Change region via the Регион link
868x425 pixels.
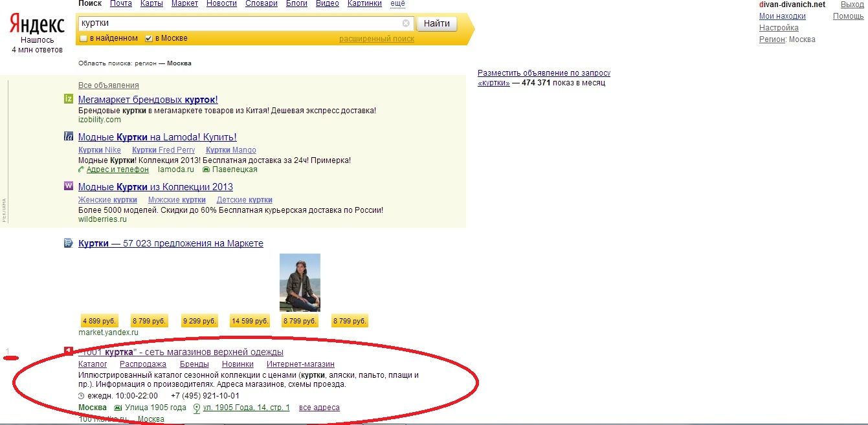coord(772,39)
